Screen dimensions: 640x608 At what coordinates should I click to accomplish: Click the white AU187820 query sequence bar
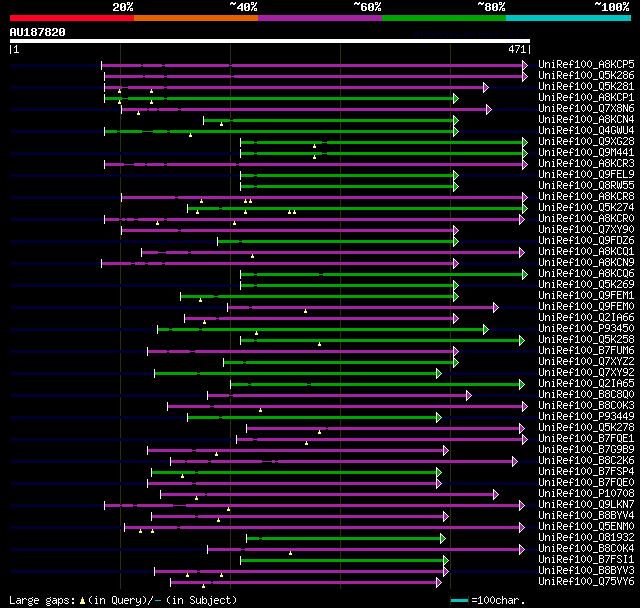270,41
